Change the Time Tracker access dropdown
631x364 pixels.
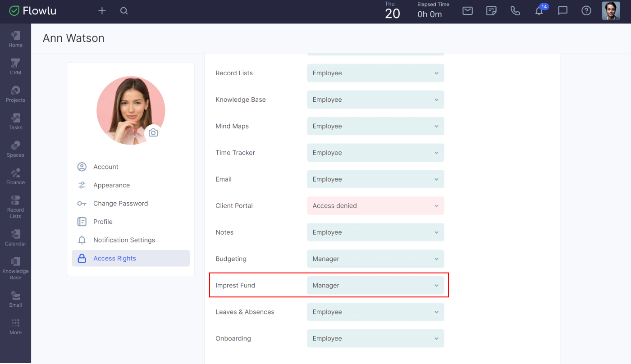click(375, 153)
